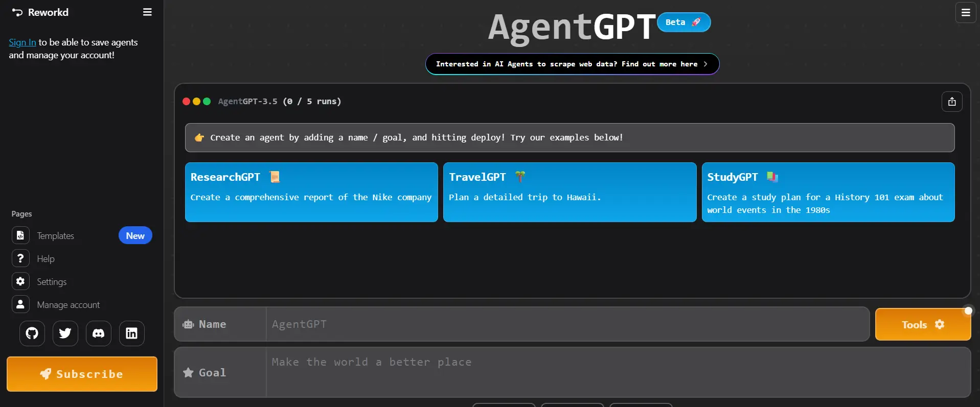Image resolution: width=980 pixels, height=407 pixels.
Task: Open the Tools button
Action: tap(923, 325)
